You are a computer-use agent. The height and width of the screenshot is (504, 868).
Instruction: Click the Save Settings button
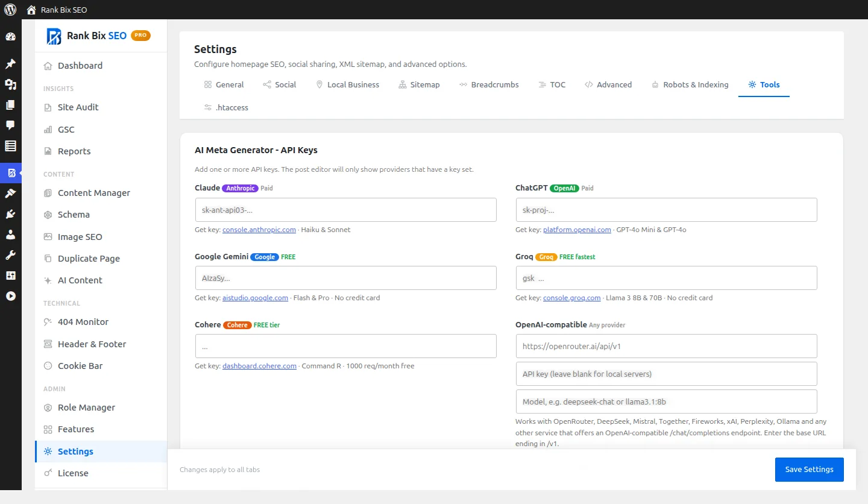tap(809, 470)
